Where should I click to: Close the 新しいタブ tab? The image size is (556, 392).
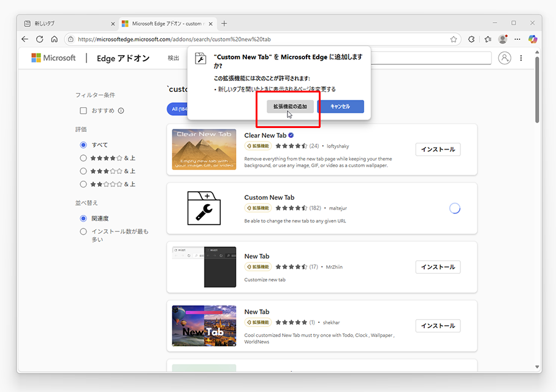[x=113, y=24]
